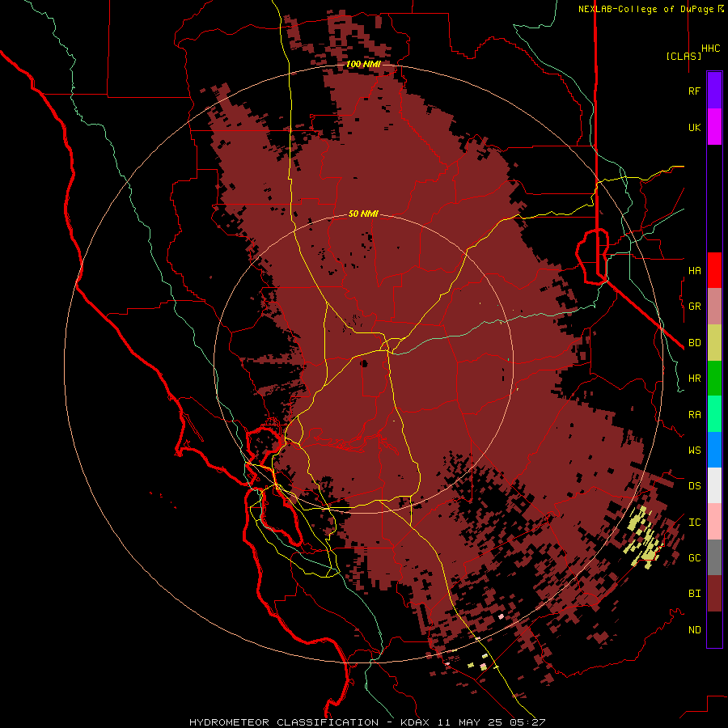Click the BI legend label
This screenshot has width=728, height=728.
pyautogui.click(x=694, y=594)
